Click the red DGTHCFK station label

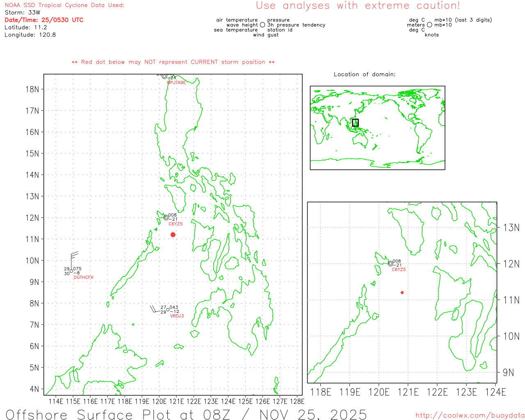84,278
